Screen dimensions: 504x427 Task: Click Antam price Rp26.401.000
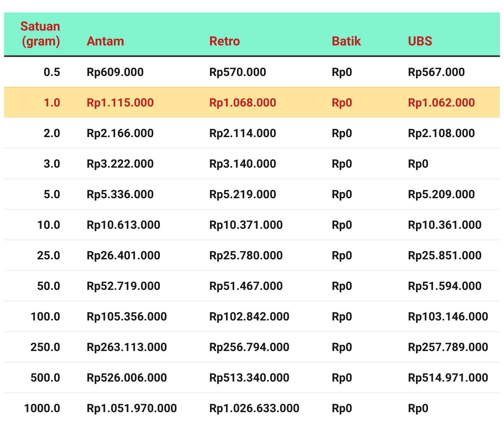coord(124,256)
